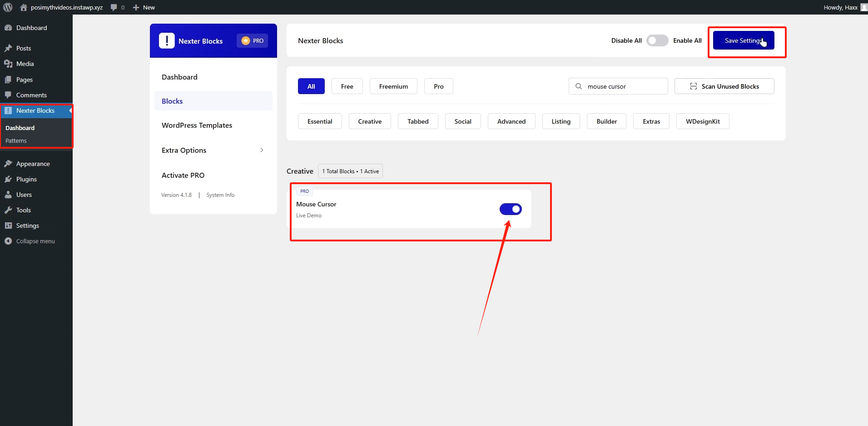The width and height of the screenshot is (868, 426).
Task: Select the Plugins plug icon
Action: (9, 179)
